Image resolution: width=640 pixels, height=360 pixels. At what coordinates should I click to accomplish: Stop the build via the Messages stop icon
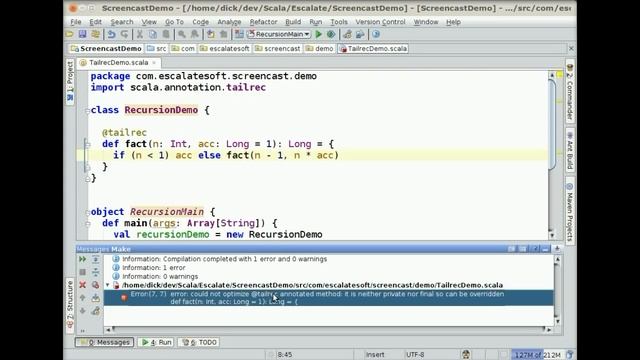pyautogui.click(x=82, y=272)
